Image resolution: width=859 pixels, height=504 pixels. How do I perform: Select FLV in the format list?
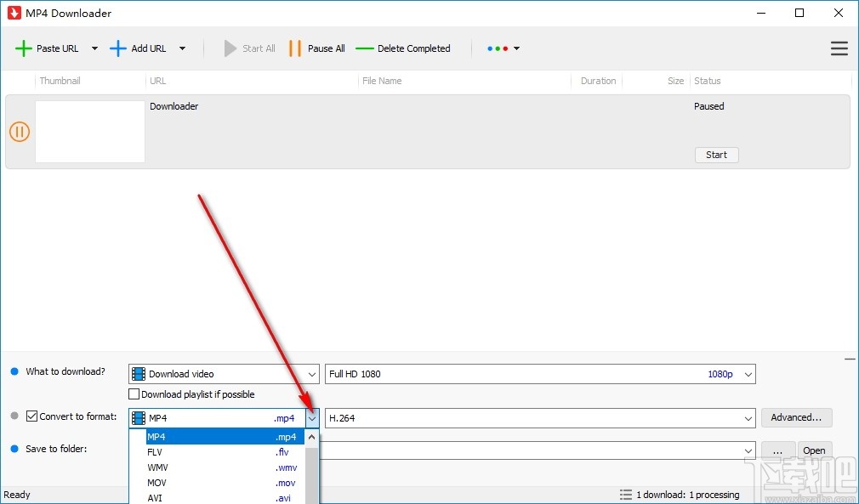pyautogui.click(x=225, y=452)
